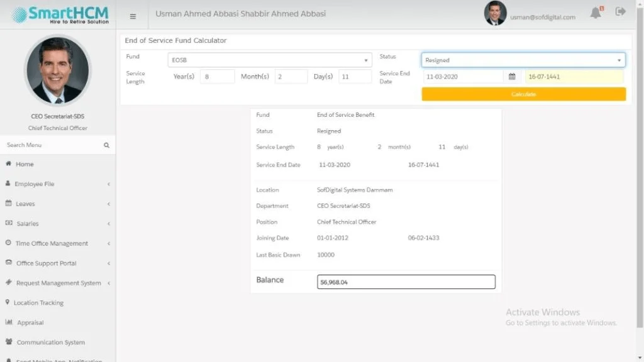This screenshot has height=362, width=644.
Task: Click the Balance amount field
Action: (x=406, y=282)
